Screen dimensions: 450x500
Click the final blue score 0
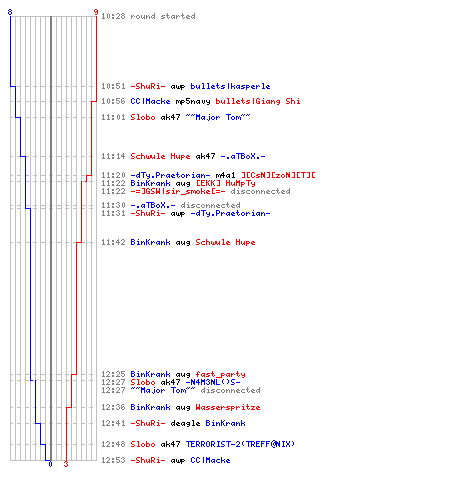pos(50,464)
